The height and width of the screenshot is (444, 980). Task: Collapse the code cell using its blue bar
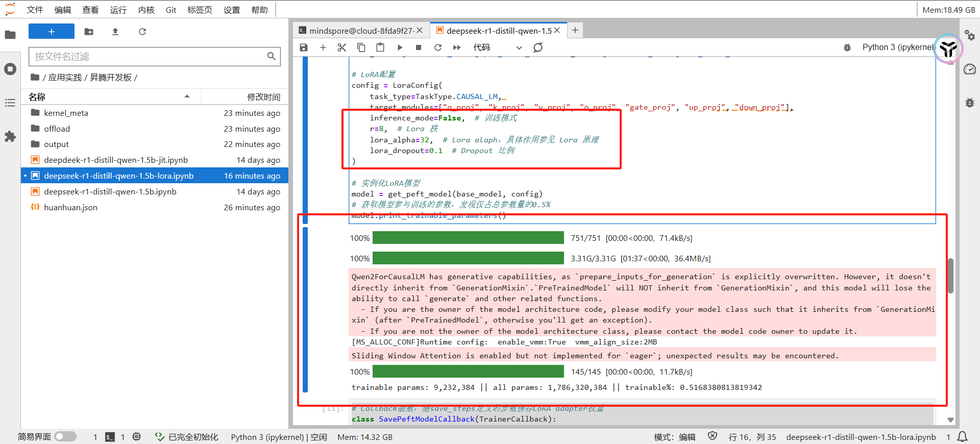pos(305,140)
